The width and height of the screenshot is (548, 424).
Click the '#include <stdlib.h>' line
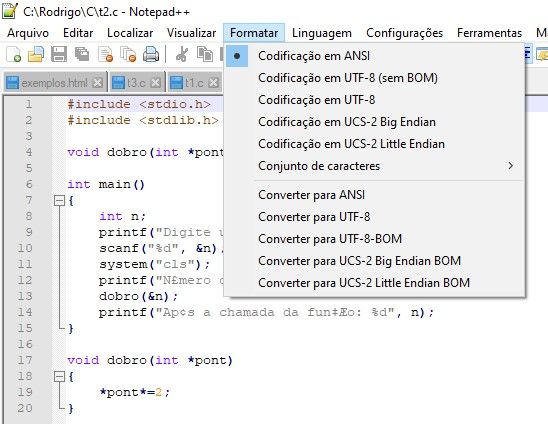(143, 120)
